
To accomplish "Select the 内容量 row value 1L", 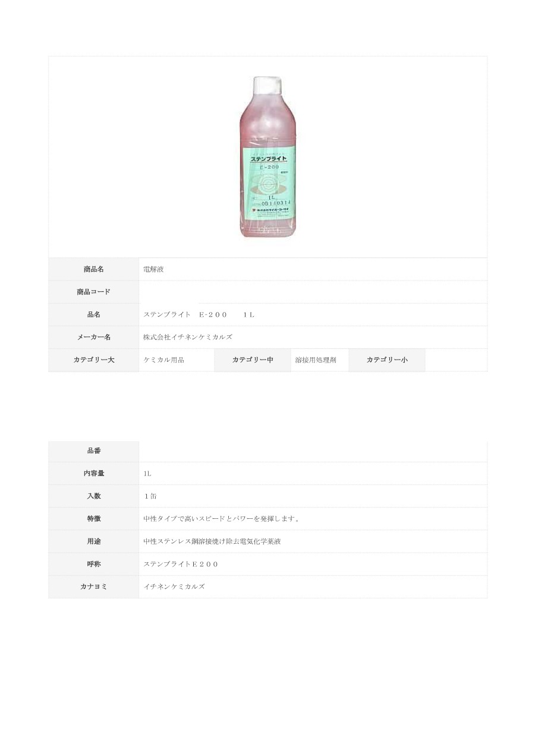I will point(147,474).
